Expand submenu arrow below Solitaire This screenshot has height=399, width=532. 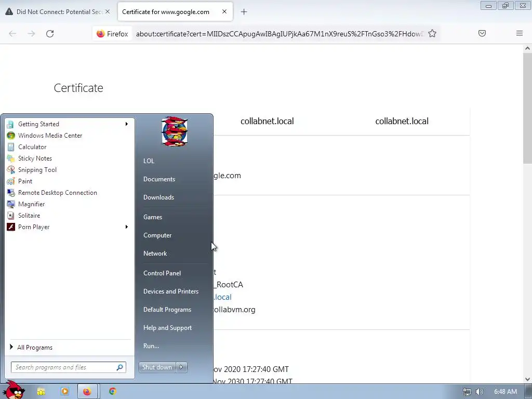click(127, 227)
